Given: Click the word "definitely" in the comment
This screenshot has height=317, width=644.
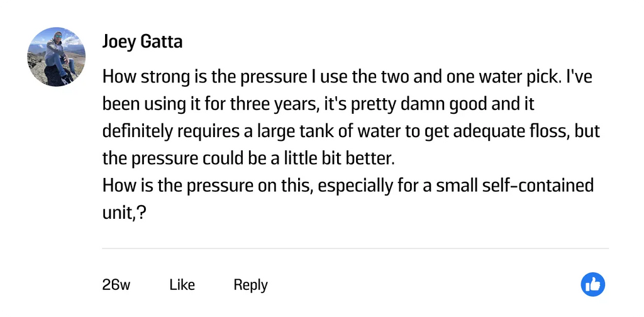Looking at the screenshot, I should (x=138, y=131).
